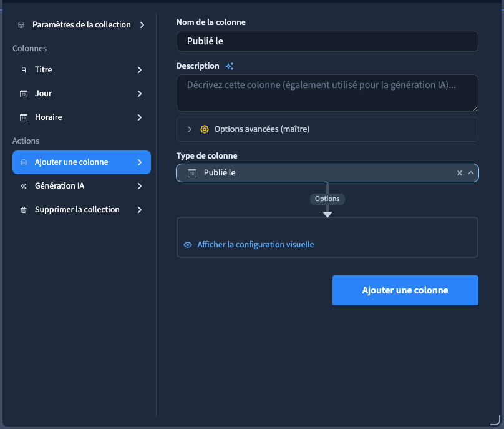504x429 pixels.
Task: Open the Supprimer la collection chevron
Action: (x=140, y=210)
